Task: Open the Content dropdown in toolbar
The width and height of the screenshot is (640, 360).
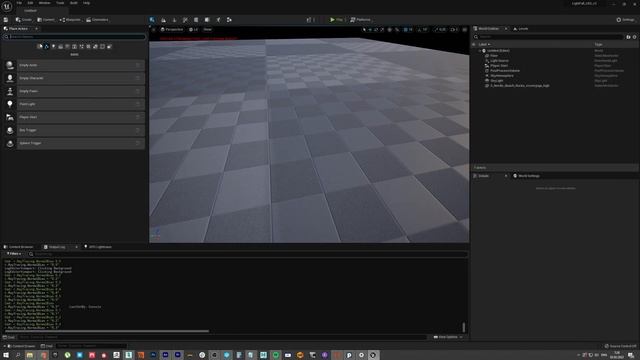Action: pos(46,20)
